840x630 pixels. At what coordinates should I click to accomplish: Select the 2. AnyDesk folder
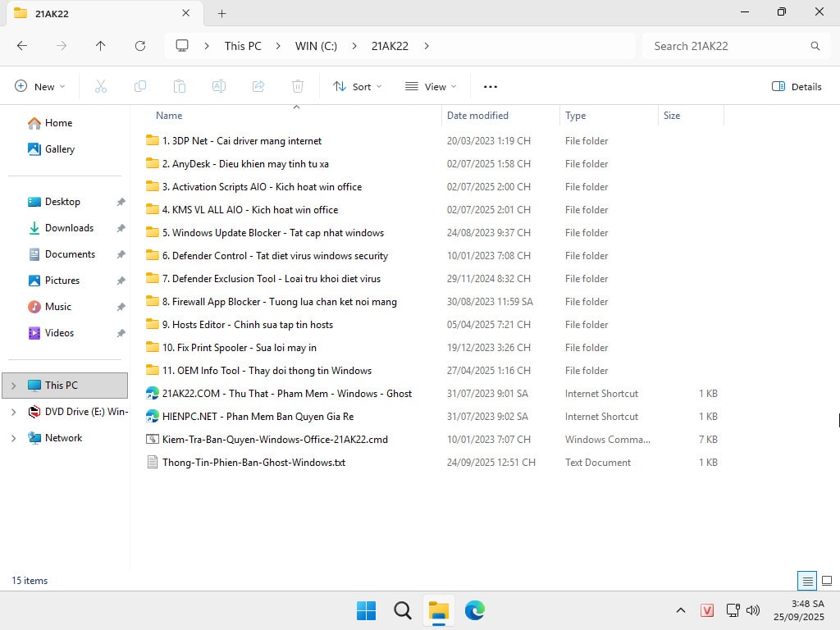pyautogui.click(x=245, y=164)
